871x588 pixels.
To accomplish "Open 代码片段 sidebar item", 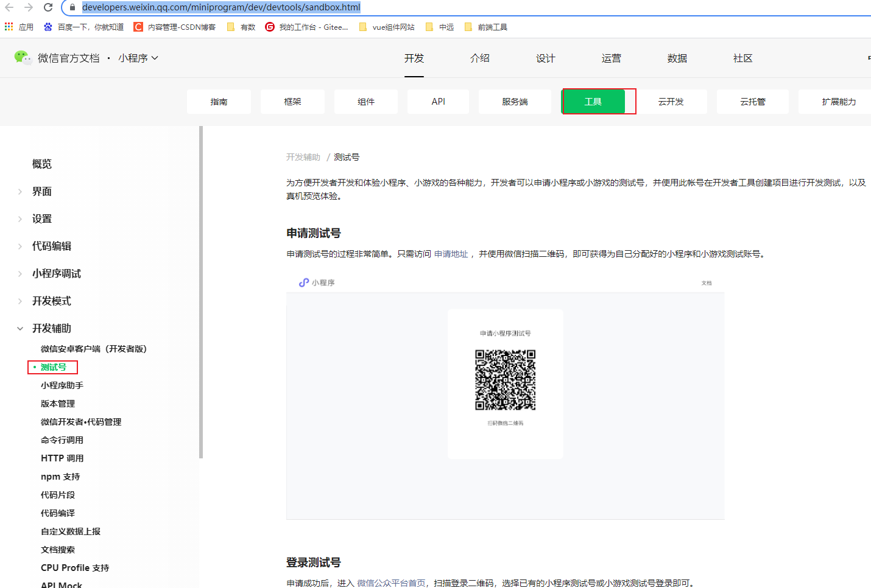I will (x=58, y=495).
